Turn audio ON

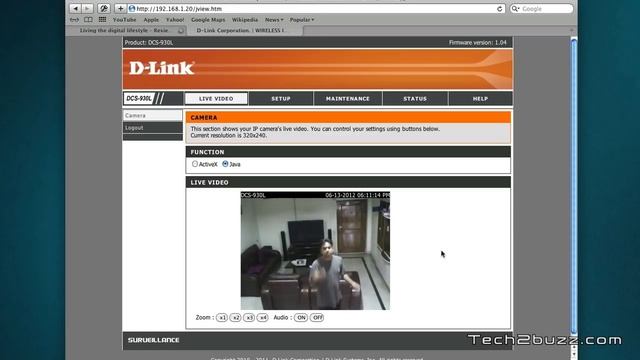point(301,318)
